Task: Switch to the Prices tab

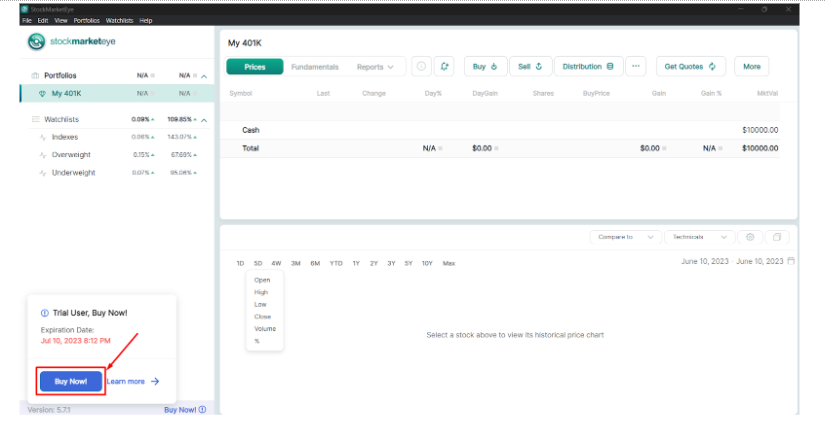Action: (x=255, y=67)
